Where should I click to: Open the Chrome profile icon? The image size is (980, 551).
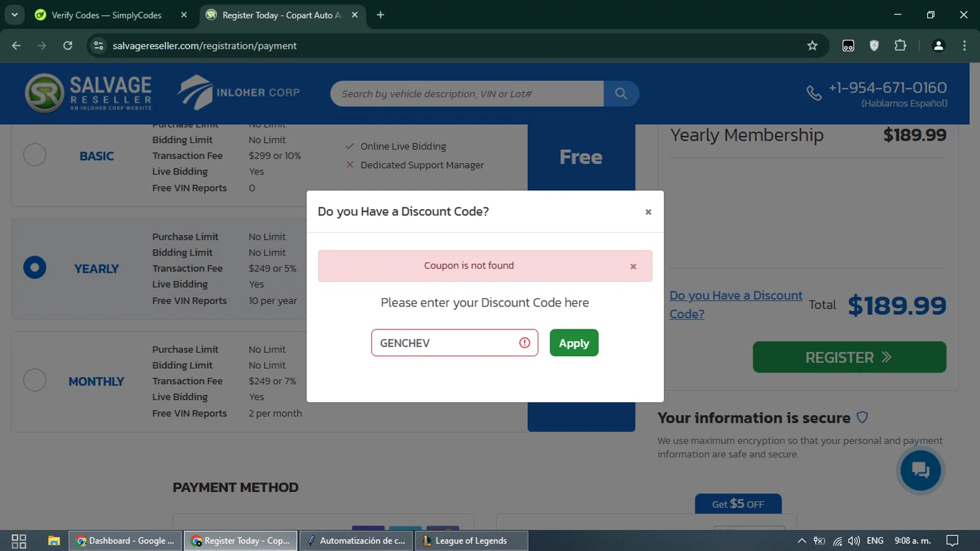click(x=938, y=45)
